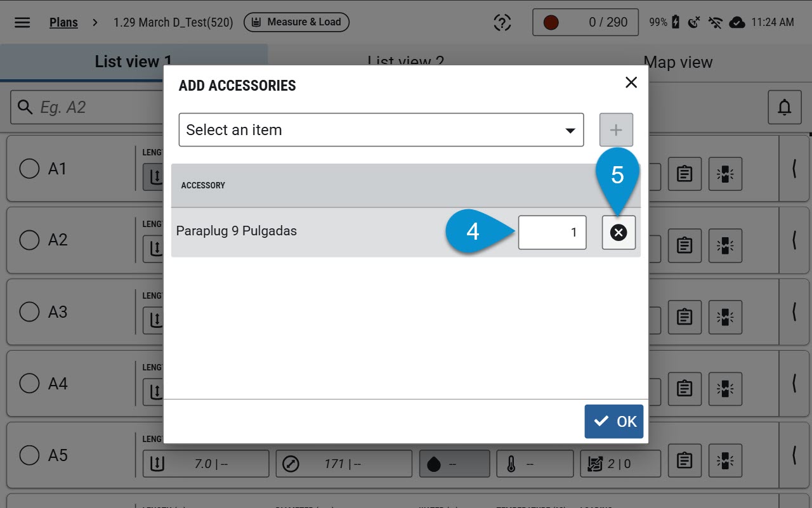Select the A4 hole radio button
This screenshot has height=508, width=812.
click(29, 384)
